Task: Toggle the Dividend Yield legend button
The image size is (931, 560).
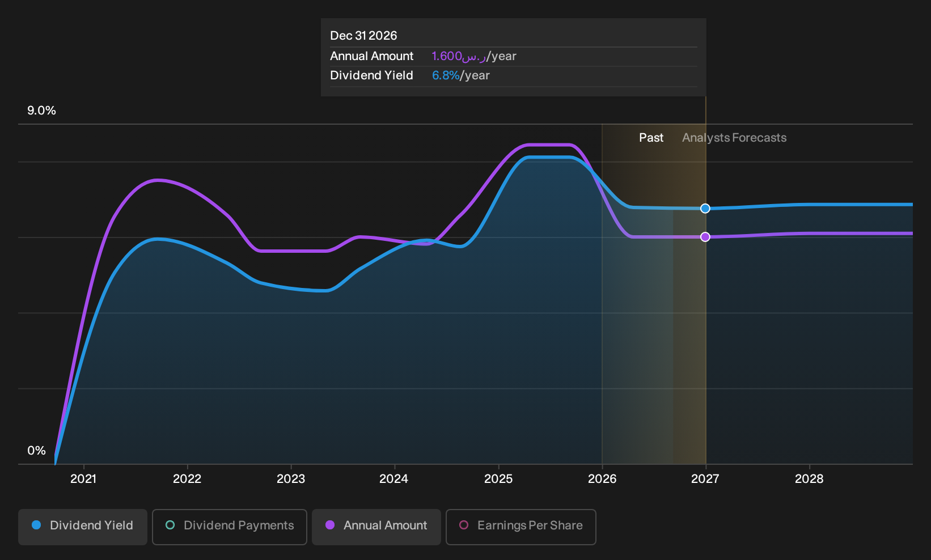Action: 83,527
